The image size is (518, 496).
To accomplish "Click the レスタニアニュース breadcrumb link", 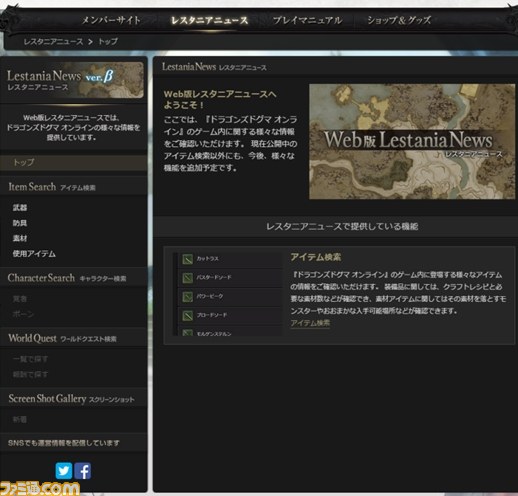I will pyautogui.click(x=53, y=42).
